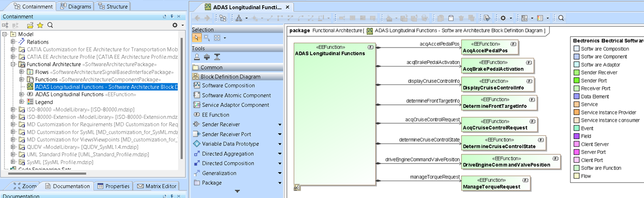Viewport: 644px width, 198px height.
Task: Choose the Service Adaptor Component tool
Action: pyautogui.click(x=235, y=105)
